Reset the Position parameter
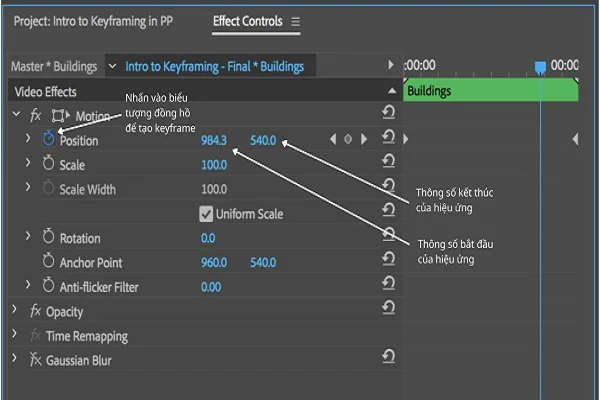600x400 pixels. point(388,137)
